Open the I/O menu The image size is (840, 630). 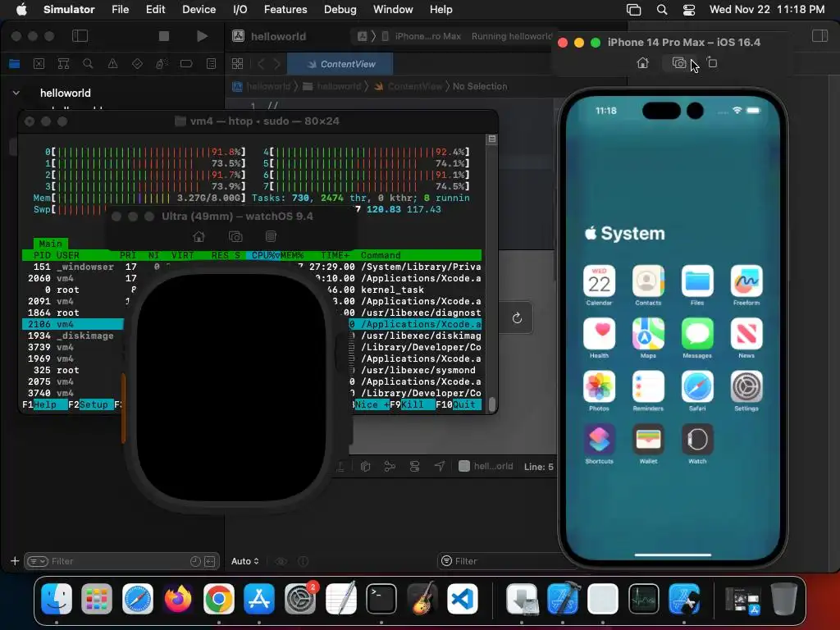coord(240,9)
